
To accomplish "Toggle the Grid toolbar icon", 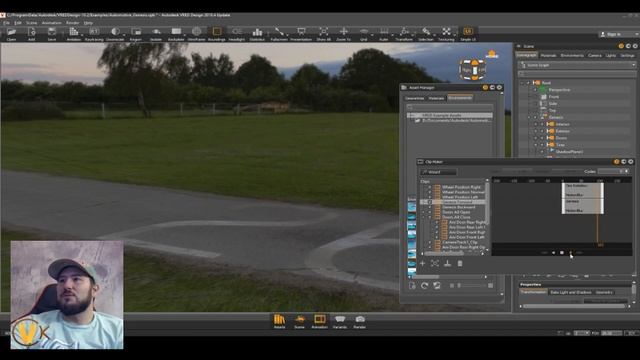I will click(x=364, y=32).
